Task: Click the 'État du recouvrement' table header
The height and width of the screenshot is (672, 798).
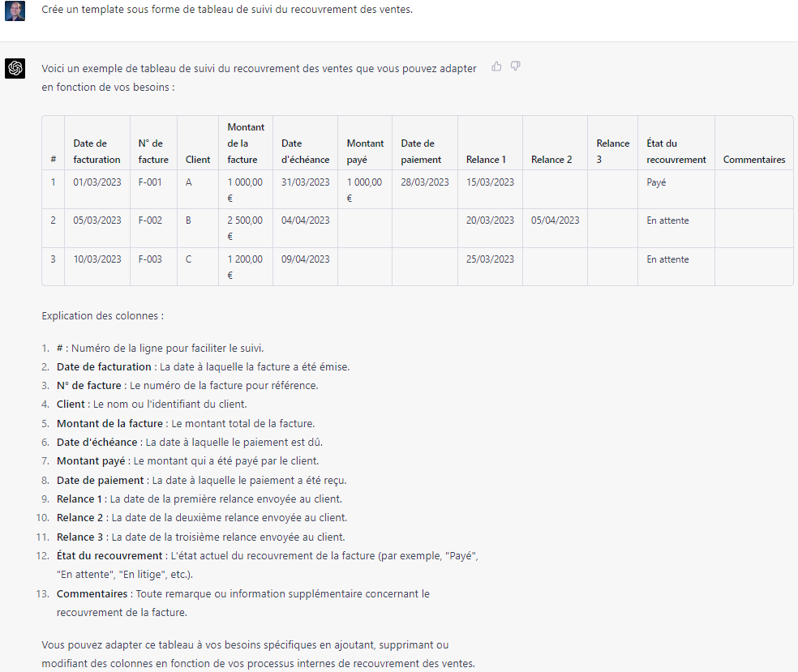Action: pyautogui.click(x=676, y=152)
